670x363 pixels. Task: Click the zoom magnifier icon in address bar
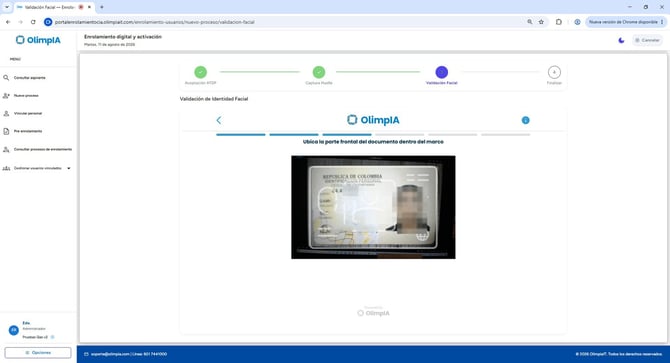point(530,22)
